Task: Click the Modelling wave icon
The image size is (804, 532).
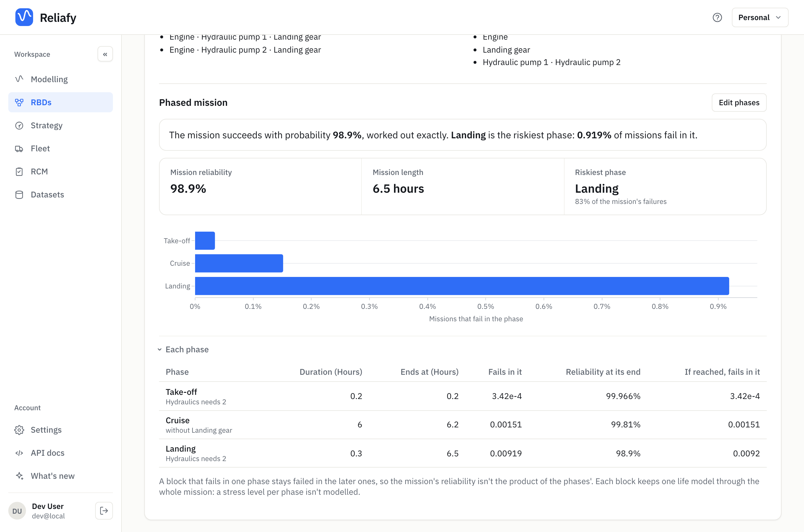Action: [x=19, y=79]
